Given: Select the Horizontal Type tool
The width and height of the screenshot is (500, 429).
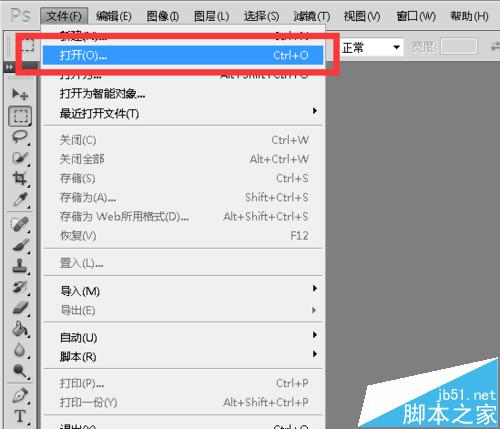Looking at the screenshot, I should tap(20, 417).
